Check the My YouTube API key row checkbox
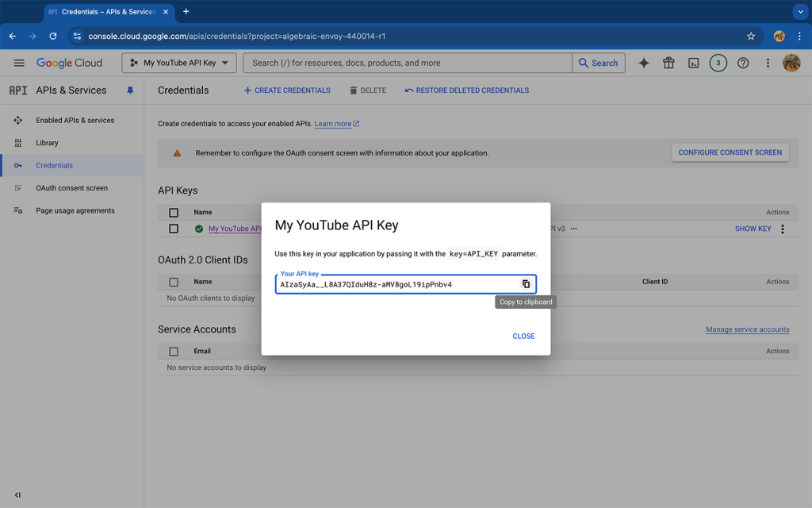Screen dimensions: 812x508 (x=174, y=229)
